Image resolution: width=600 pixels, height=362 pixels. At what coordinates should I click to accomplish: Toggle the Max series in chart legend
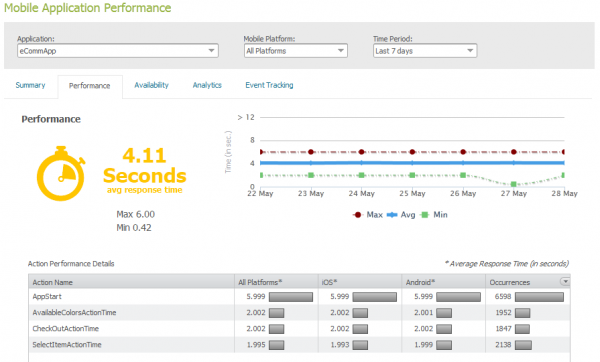tap(367, 215)
